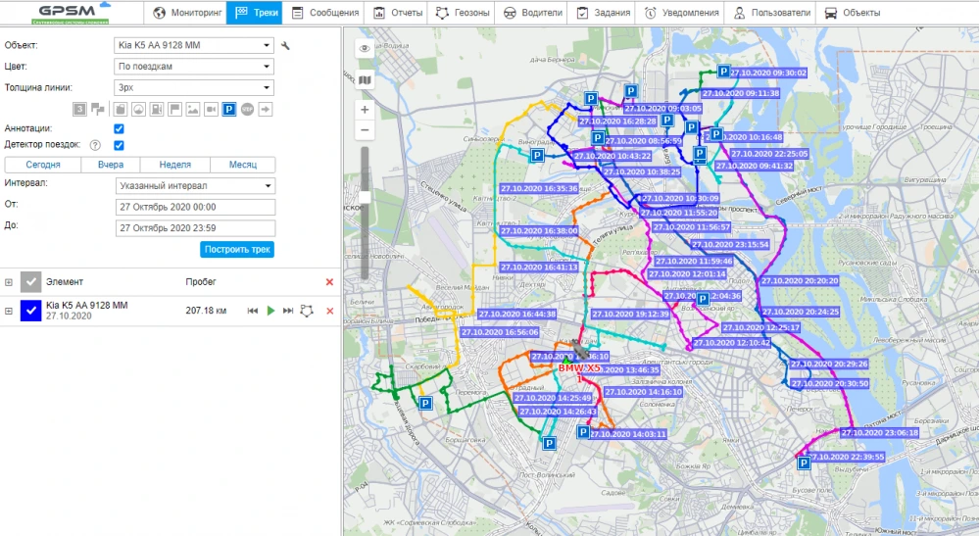
Task: Toggle the image markers icon
Action: [193, 109]
